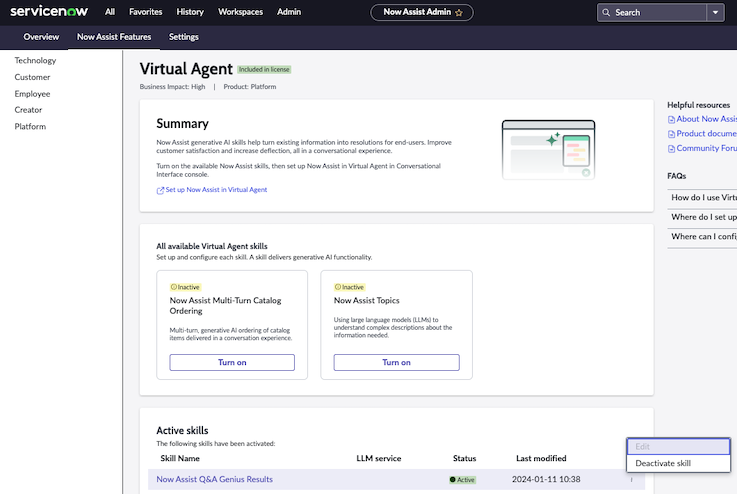Turn on Now Assist Multi-Turn Catalog Ordering
This screenshot has height=494, width=737.
[x=232, y=362]
